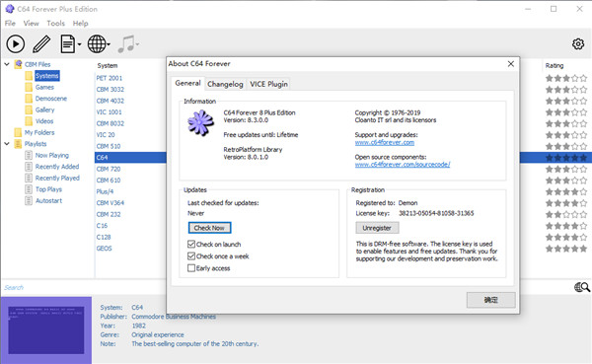This screenshot has height=364, width=592.
Task: Click the purple flower logo in About dialog
Action: [x=200, y=122]
